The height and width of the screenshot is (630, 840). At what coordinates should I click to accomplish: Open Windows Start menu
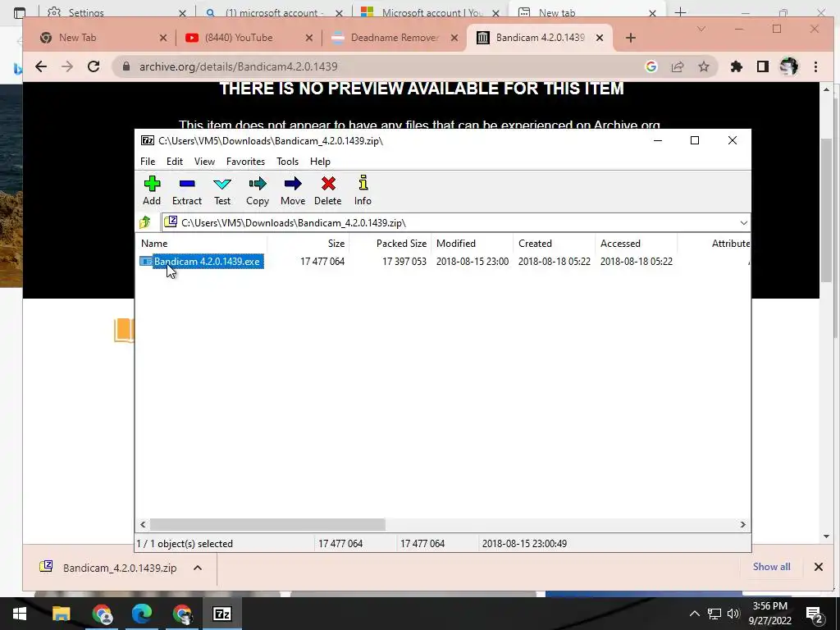[20, 614]
